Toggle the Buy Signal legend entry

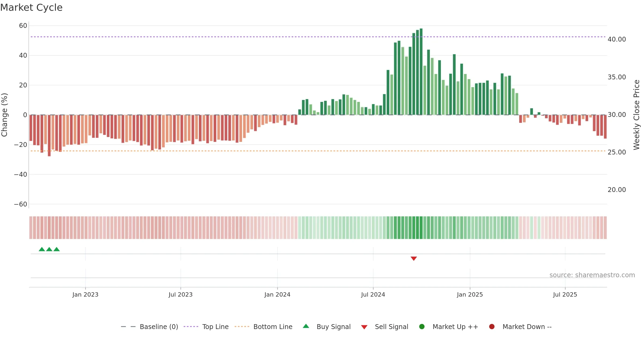click(x=327, y=327)
